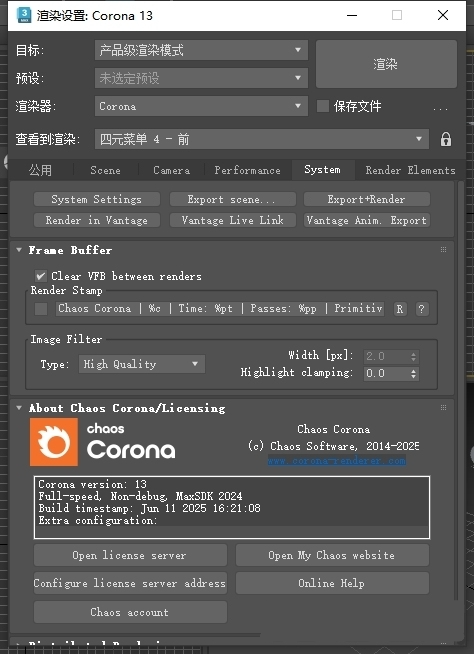474x654 pixels.
Task: Toggle the 保存文件 checkbox
Action: (x=323, y=106)
